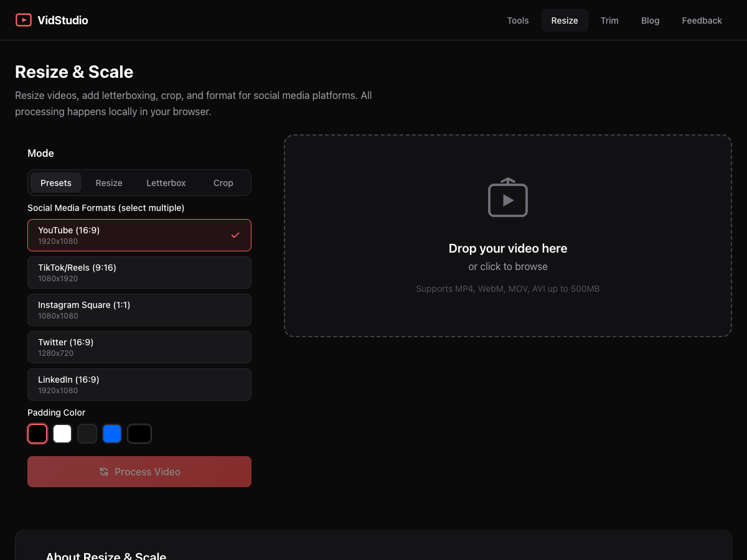Select the Instagram Square 1:1 format

[x=139, y=309]
